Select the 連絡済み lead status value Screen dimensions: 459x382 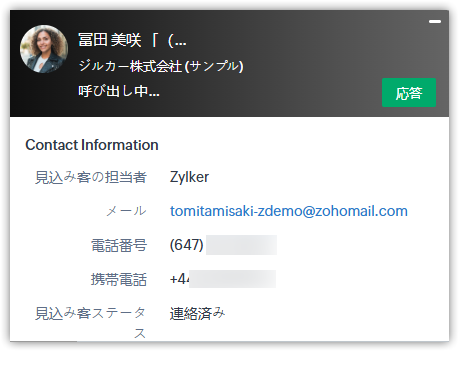point(197,313)
